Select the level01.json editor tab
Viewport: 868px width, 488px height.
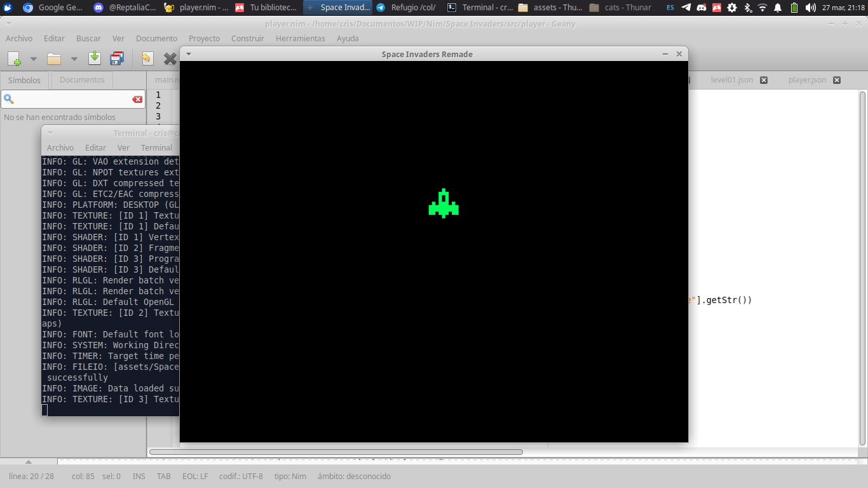(731, 80)
